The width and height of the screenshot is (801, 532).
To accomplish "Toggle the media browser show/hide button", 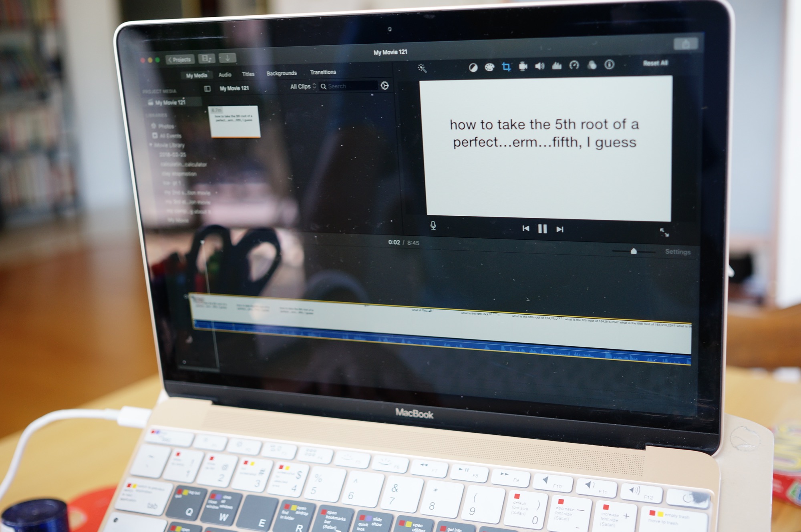I will pos(206,59).
